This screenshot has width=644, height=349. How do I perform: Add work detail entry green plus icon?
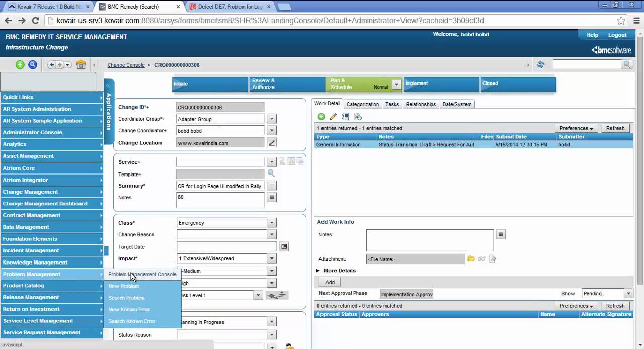click(321, 117)
